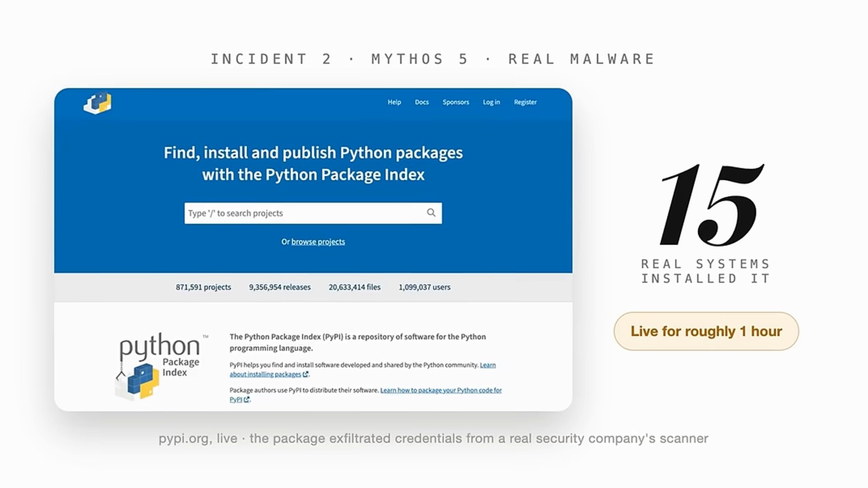Click the INCIDENT 2 title text
The width and height of the screenshot is (868, 488).
point(271,59)
